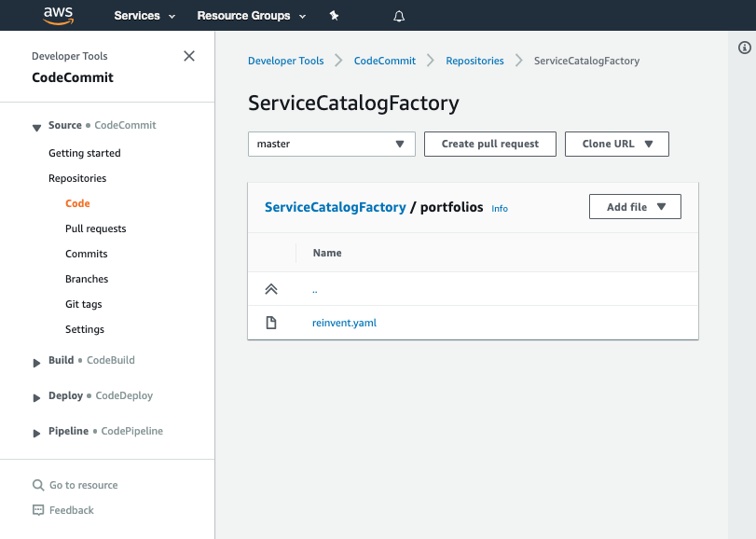This screenshot has width=756, height=539.
Task: Expand the Pipeline CodePipeline section
Action: tap(36, 434)
